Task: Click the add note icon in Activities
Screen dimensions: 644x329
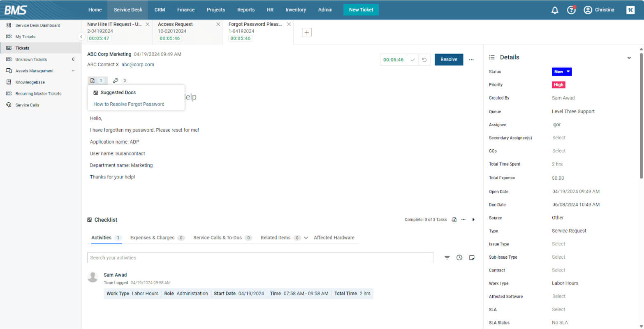Action: tap(472, 257)
